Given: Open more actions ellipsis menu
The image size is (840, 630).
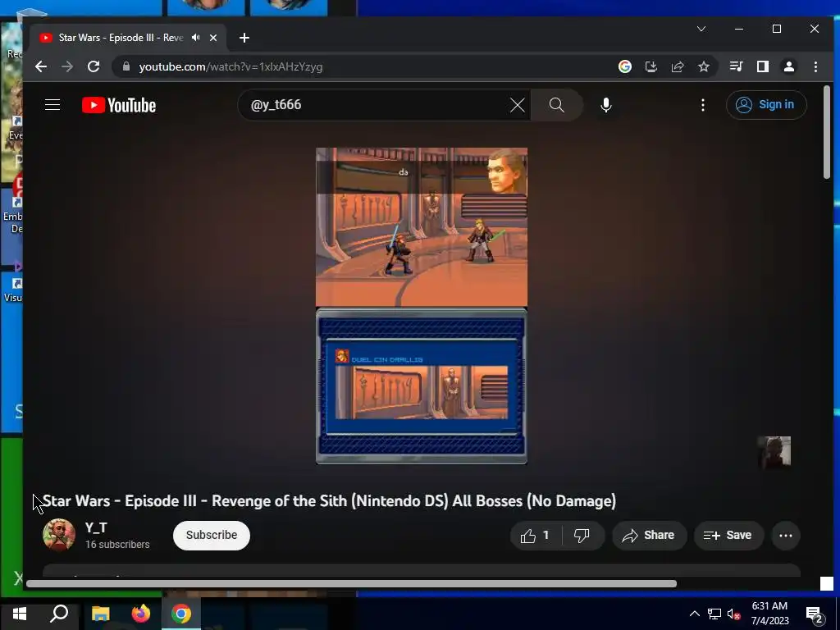Looking at the screenshot, I should [x=786, y=535].
